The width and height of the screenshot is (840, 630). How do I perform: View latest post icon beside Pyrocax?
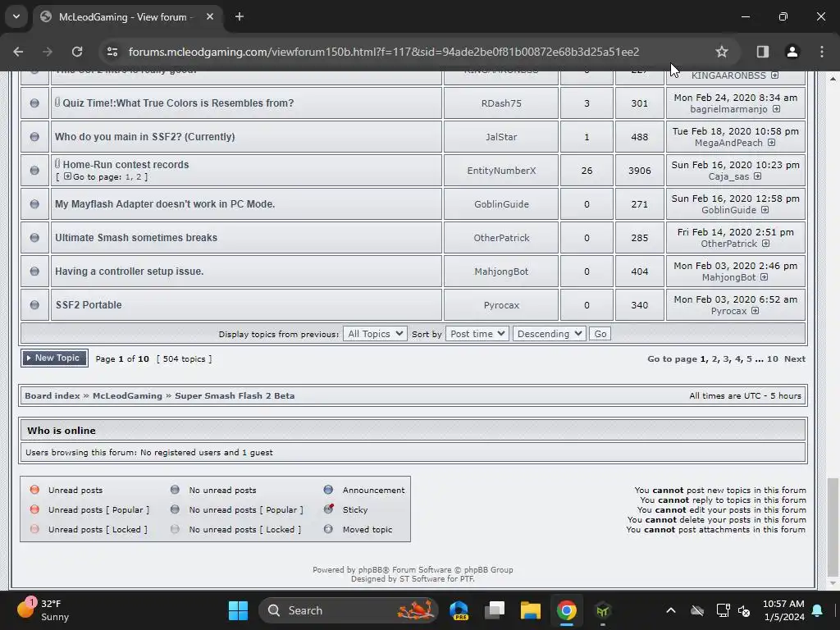[755, 311]
